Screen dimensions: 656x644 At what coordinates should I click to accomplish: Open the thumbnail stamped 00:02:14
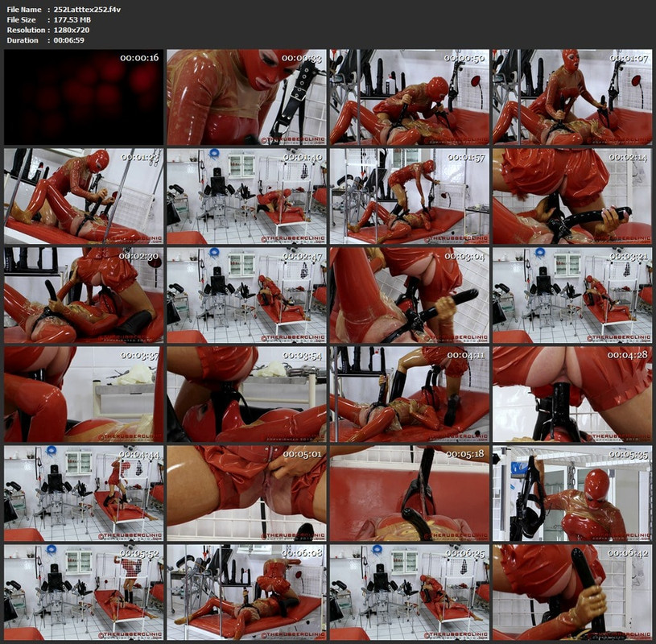pos(572,196)
